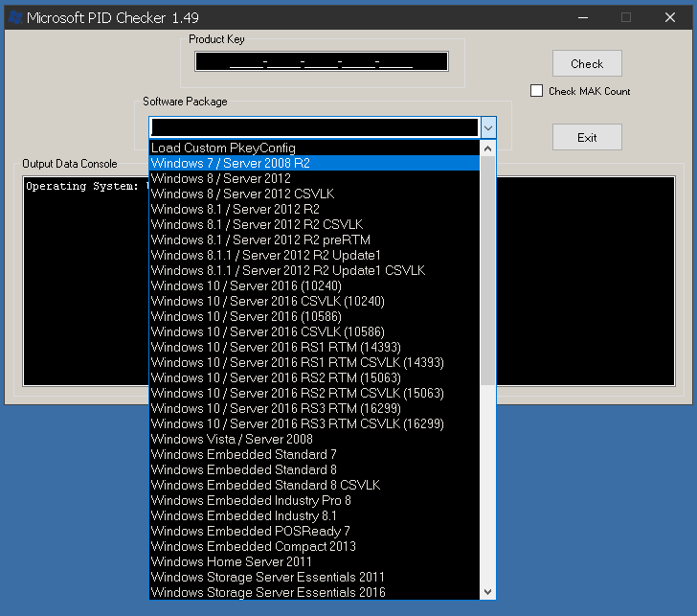The height and width of the screenshot is (616, 697).
Task: Click the dropdown list scroll up arrow
Action: tap(487, 148)
